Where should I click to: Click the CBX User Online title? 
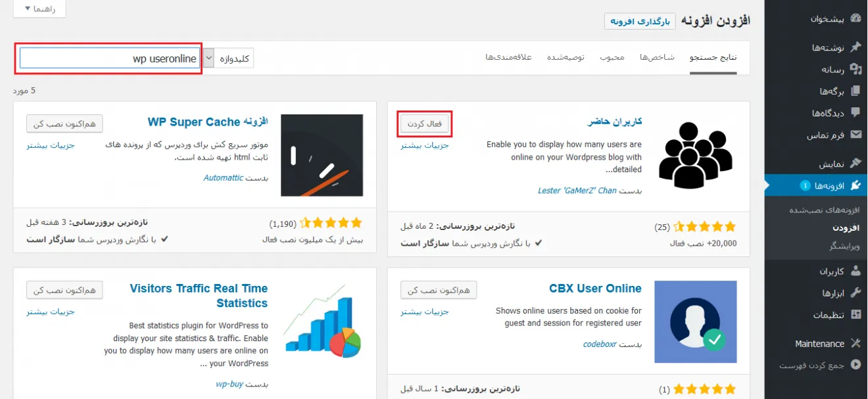(x=595, y=288)
